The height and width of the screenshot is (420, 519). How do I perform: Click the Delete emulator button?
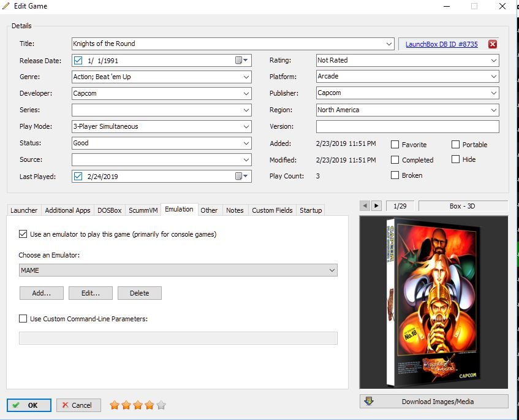[x=140, y=293]
